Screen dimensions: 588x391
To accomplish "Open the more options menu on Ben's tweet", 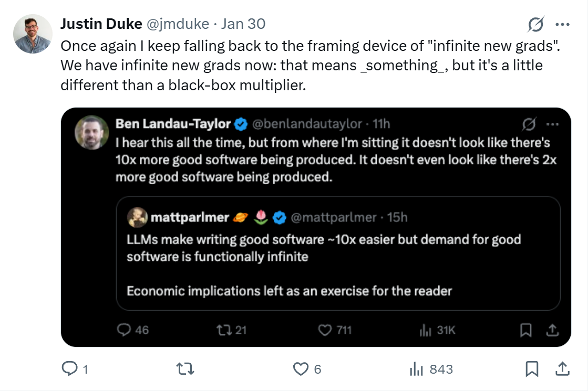I will coord(553,124).
